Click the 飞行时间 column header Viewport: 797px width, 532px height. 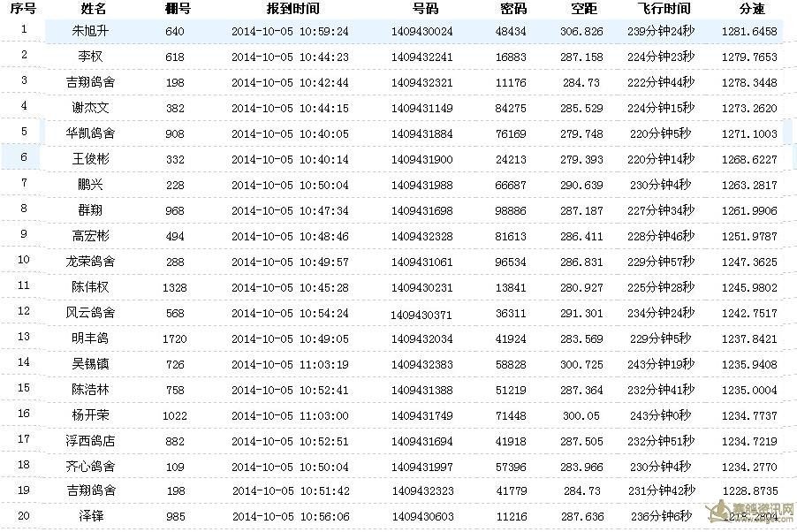click(664, 9)
